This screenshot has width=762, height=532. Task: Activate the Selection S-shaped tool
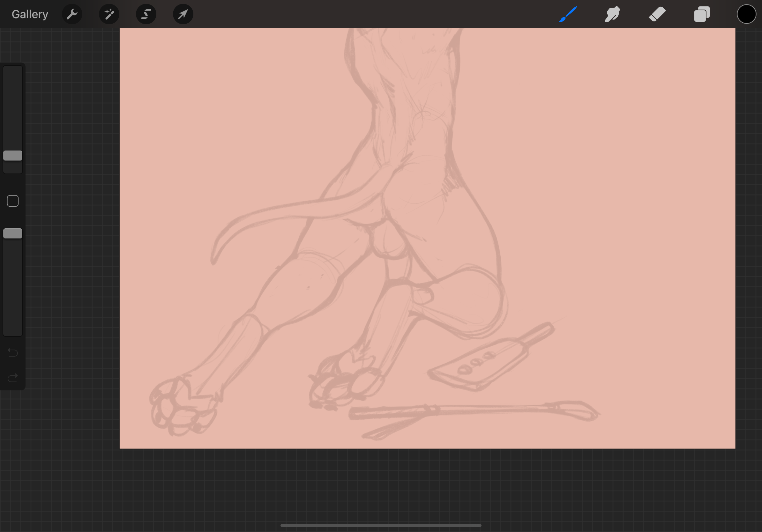pyautogui.click(x=146, y=14)
